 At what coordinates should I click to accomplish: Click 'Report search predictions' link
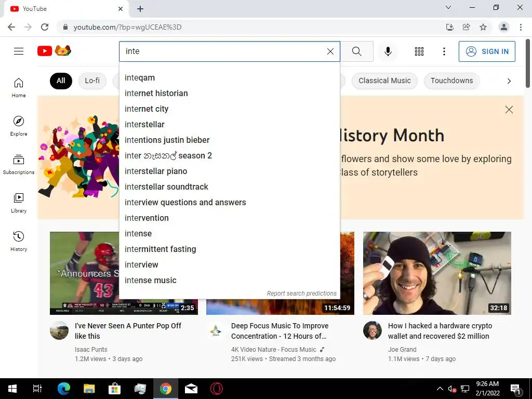(302, 294)
